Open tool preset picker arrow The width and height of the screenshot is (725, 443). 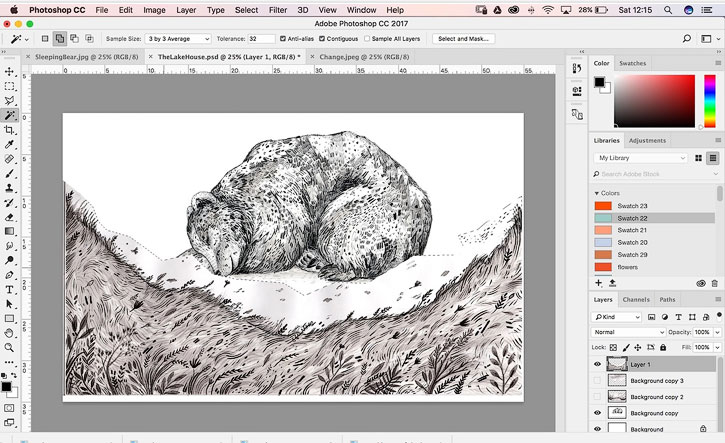coord(26,39)
